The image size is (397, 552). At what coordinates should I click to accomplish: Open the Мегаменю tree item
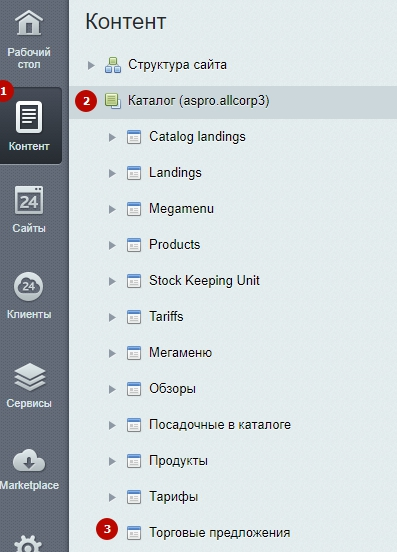(181, 352)
